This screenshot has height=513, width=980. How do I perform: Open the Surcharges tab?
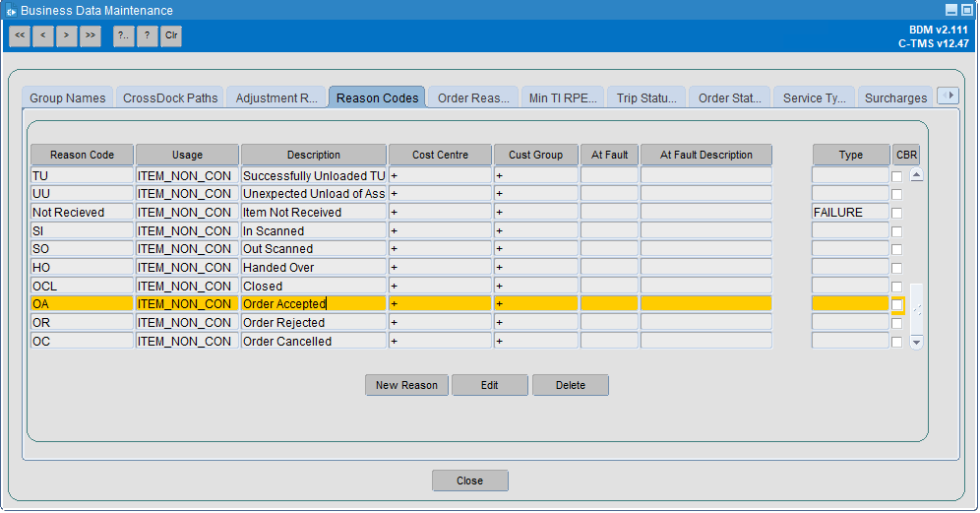coord(895,97)
